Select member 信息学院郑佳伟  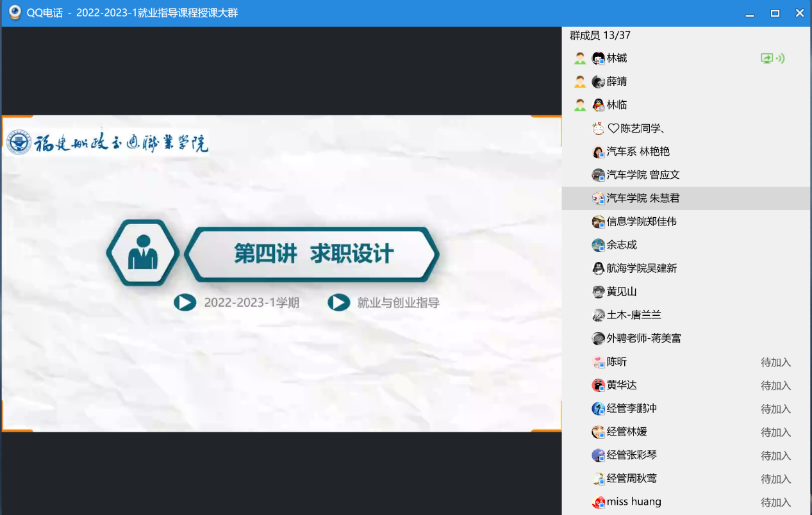[642, 222]
